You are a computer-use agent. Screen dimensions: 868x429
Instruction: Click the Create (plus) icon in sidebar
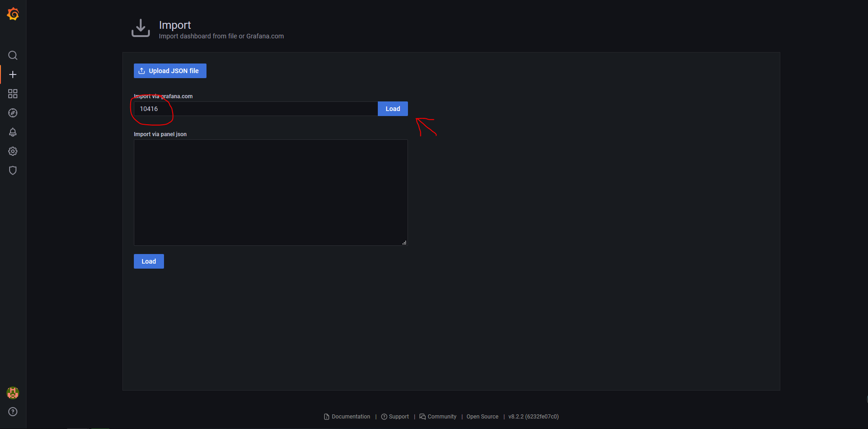[x=13, y=74]
